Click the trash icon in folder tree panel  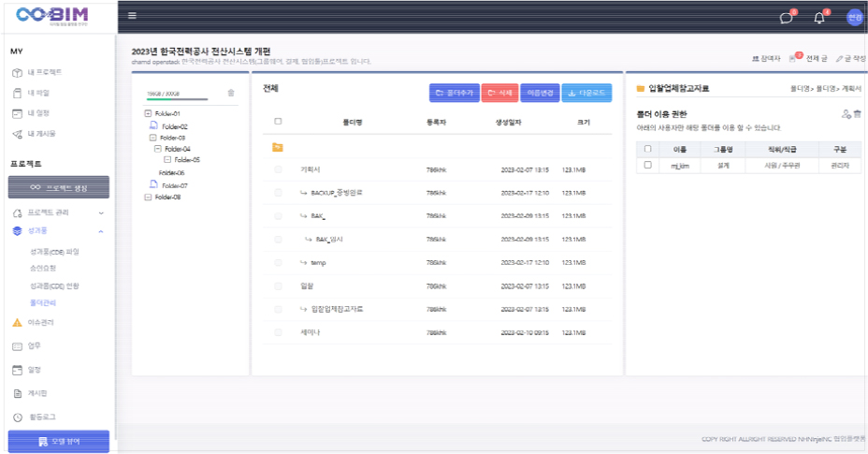[x=231, y=93]
